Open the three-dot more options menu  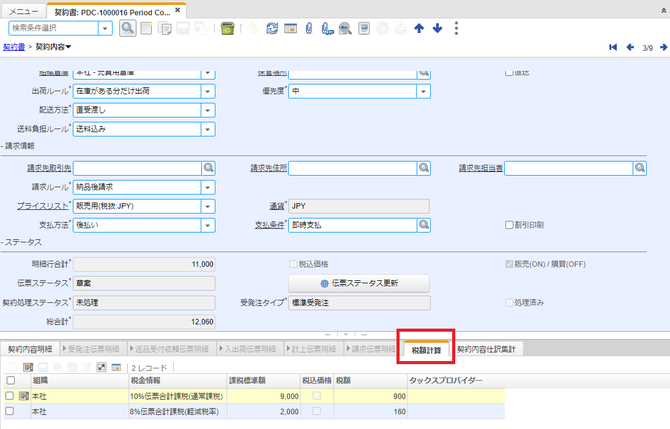[x=456, y=28]
